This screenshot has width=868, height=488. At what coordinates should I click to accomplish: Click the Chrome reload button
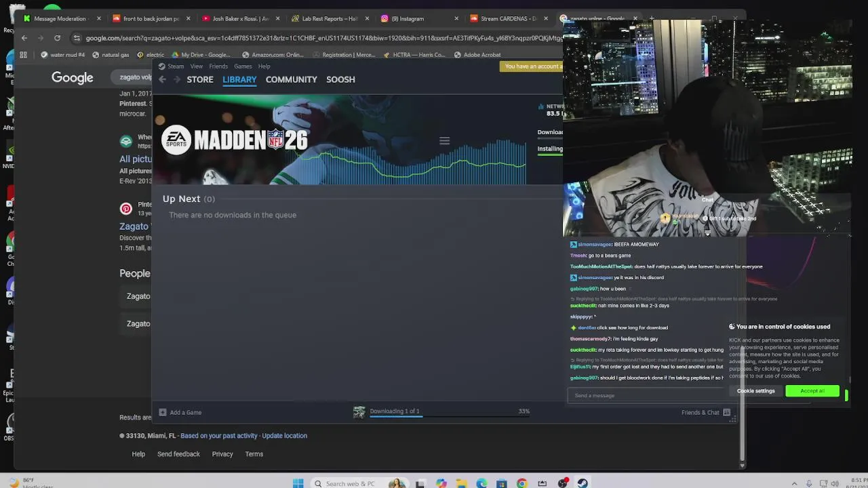coord(57,38)
